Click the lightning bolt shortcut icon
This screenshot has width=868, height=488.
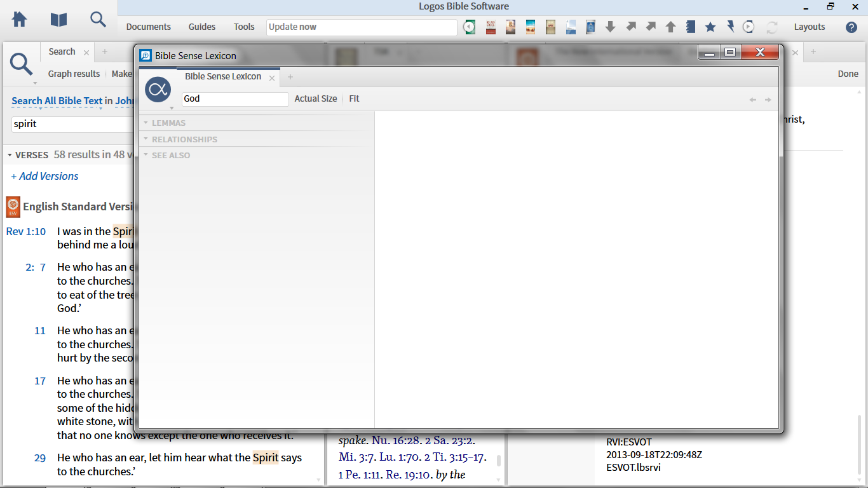click(730, 27)
